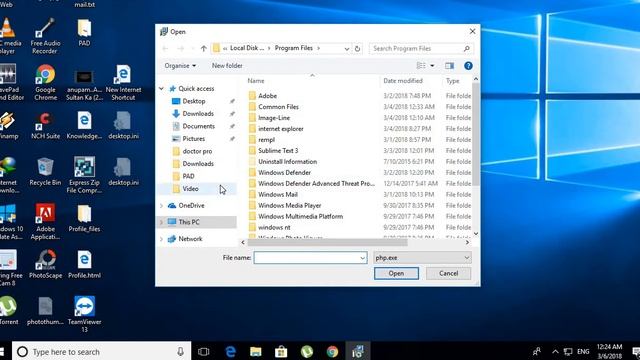Viewport: 640px width, 360px height.
Task: Select the Image-Line folder
Action: click(273, 118)
